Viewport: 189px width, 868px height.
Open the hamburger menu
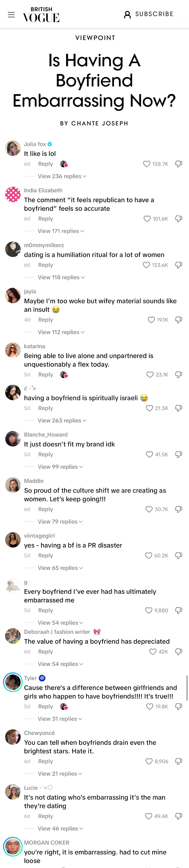pos(11,15)
